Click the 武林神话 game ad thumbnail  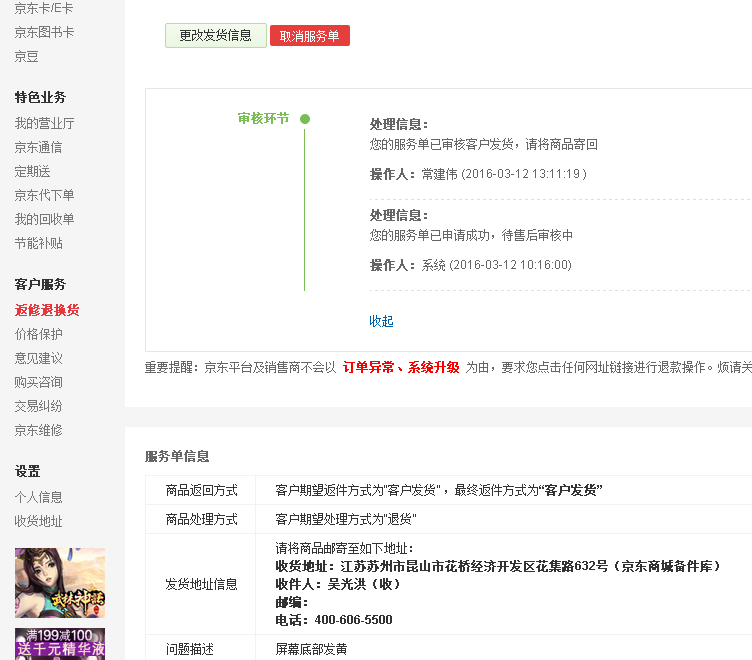[59, 583]
